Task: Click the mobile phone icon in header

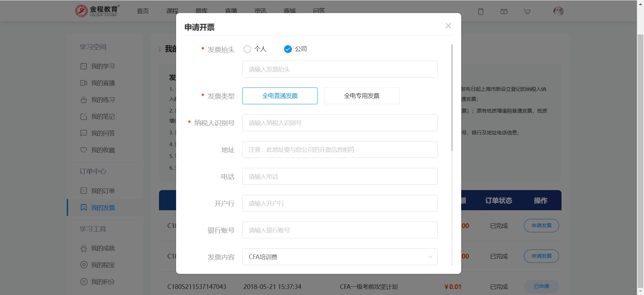Action: pyautogui.click(x=481, y=11)
